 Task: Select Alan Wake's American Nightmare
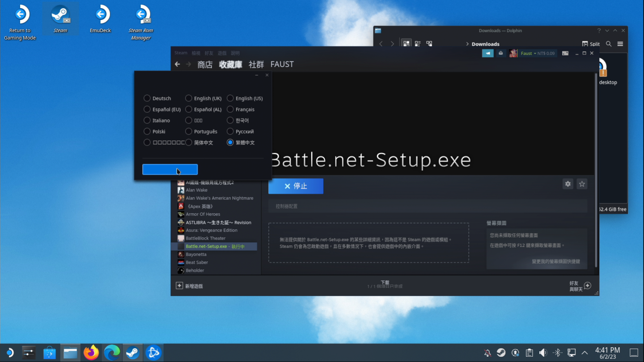(219, 198)
